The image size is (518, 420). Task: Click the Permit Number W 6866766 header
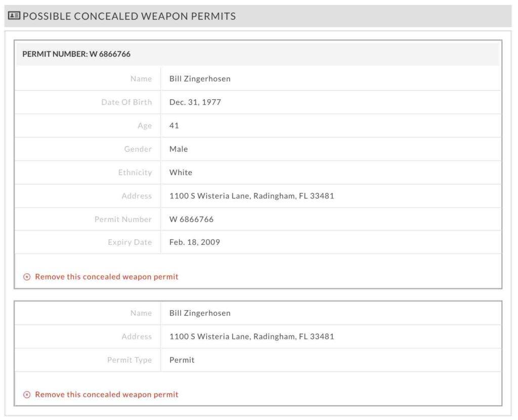point(76,54)
